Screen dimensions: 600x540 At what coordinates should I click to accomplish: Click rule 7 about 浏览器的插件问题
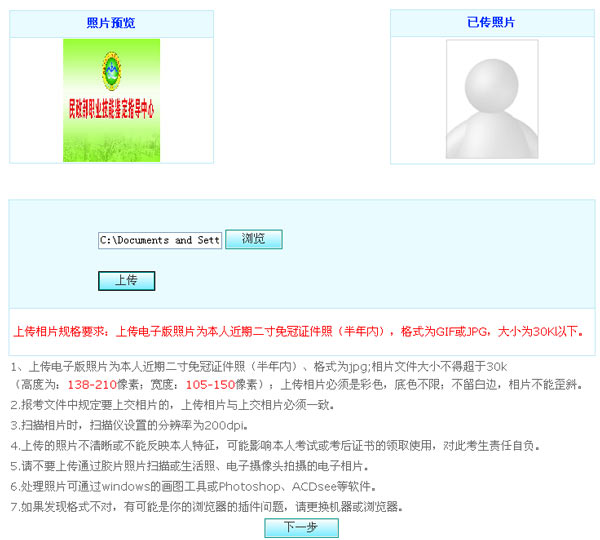[x=207, y=507]
